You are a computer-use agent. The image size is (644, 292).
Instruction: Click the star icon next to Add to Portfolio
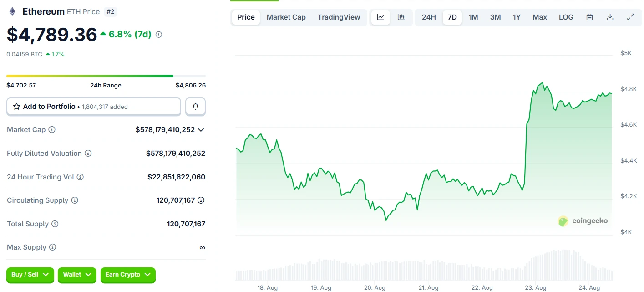[x=18, y=106]
